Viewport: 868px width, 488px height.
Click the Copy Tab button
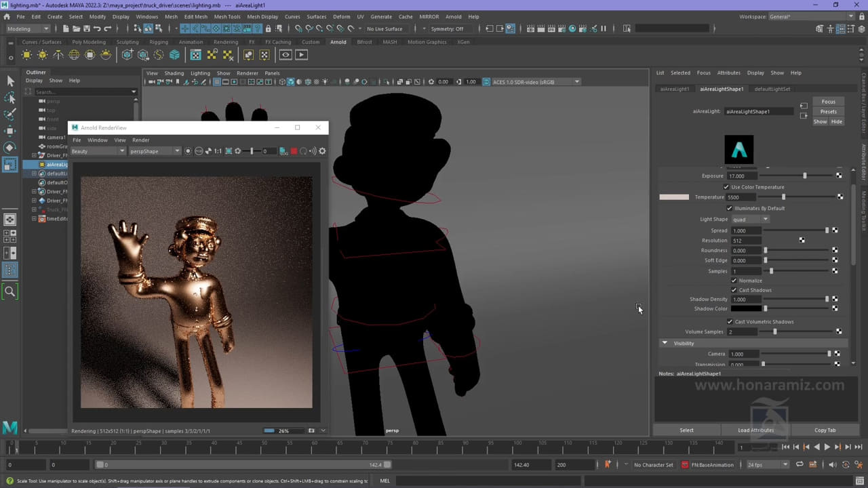click(825, 430)
